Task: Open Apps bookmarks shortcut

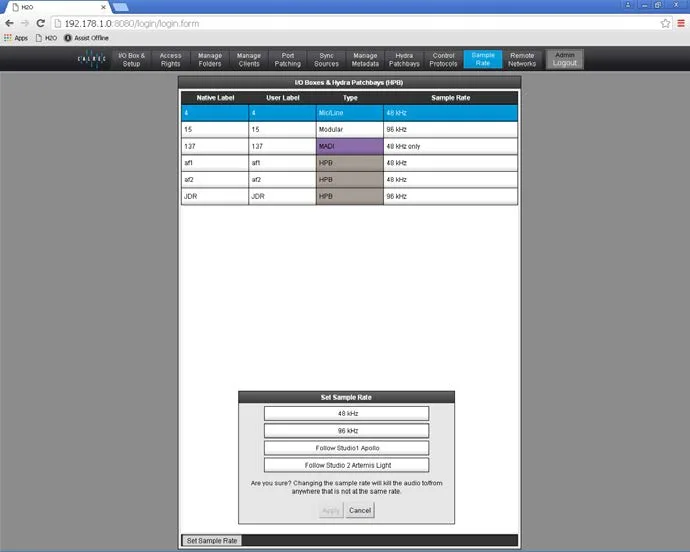Action: click(x=16, y=38)
